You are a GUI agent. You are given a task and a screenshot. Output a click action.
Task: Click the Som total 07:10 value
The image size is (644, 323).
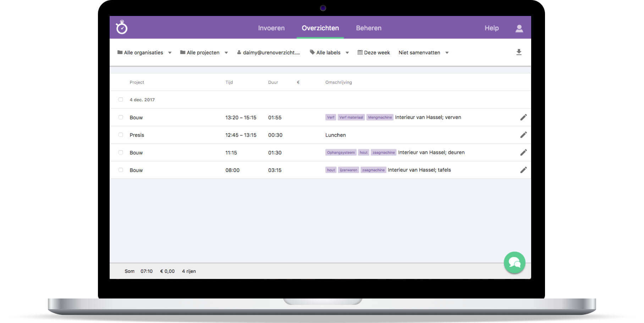coord(147,271)
